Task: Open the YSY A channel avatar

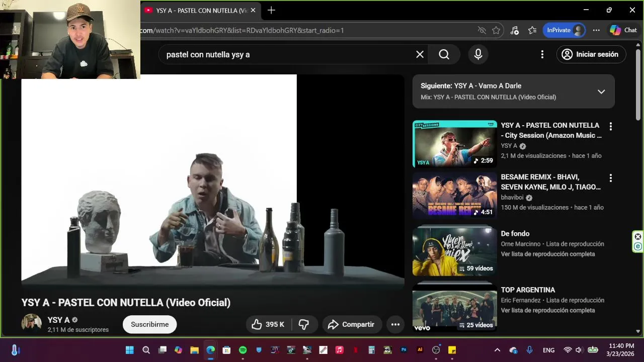Action: 31,324
